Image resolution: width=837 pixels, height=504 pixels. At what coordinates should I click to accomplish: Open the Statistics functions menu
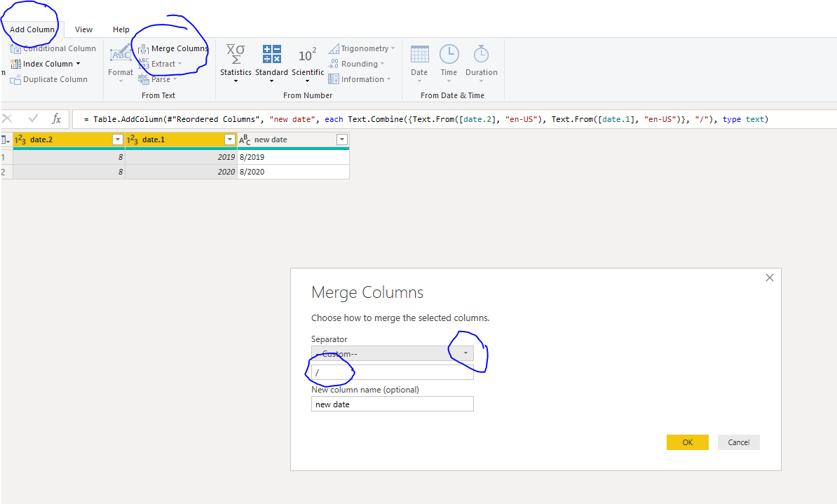[x=236, y=63]
